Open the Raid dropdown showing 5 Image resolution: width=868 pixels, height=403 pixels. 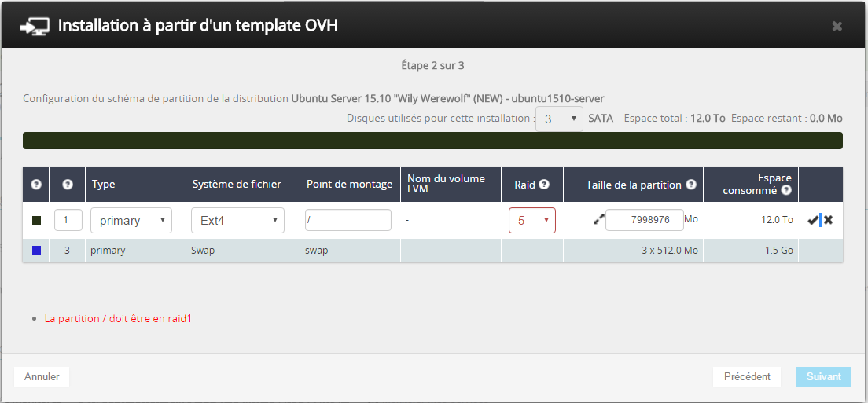pos(532,221)
